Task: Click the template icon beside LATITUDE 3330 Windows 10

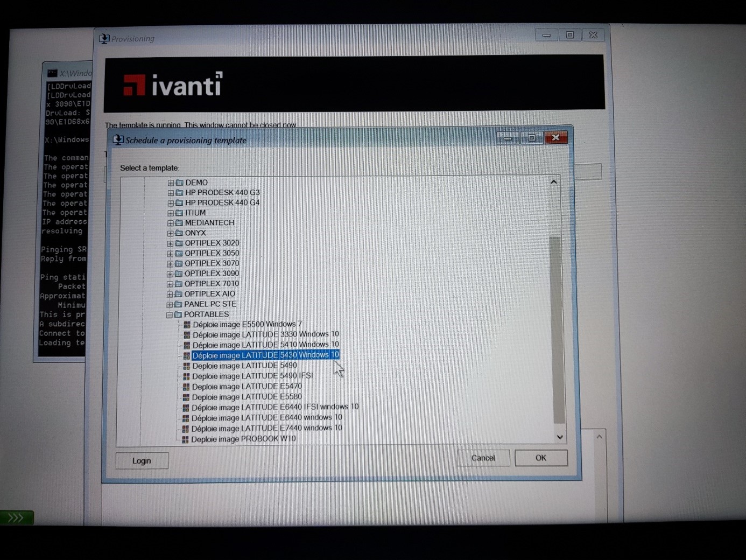Action: click(187, 335)
